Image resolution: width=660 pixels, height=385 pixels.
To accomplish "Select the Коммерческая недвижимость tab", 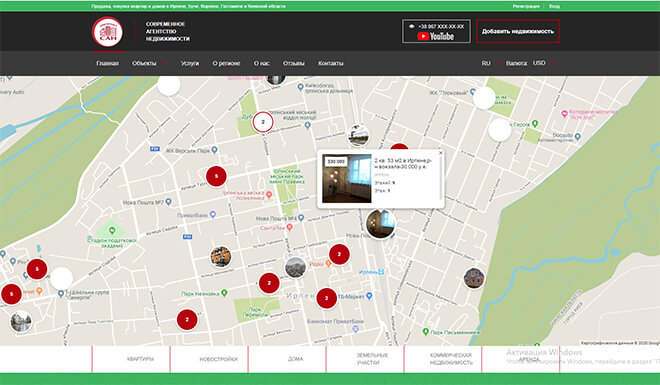I will 451,359.
